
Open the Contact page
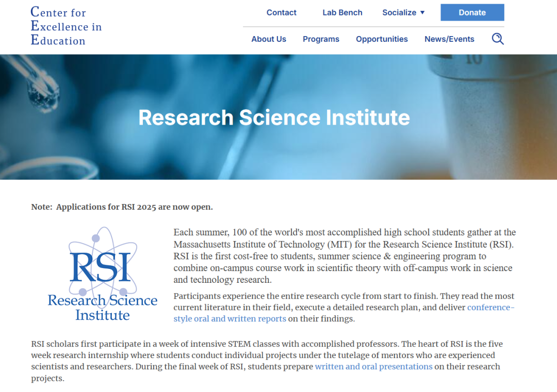tap(282, 12)
